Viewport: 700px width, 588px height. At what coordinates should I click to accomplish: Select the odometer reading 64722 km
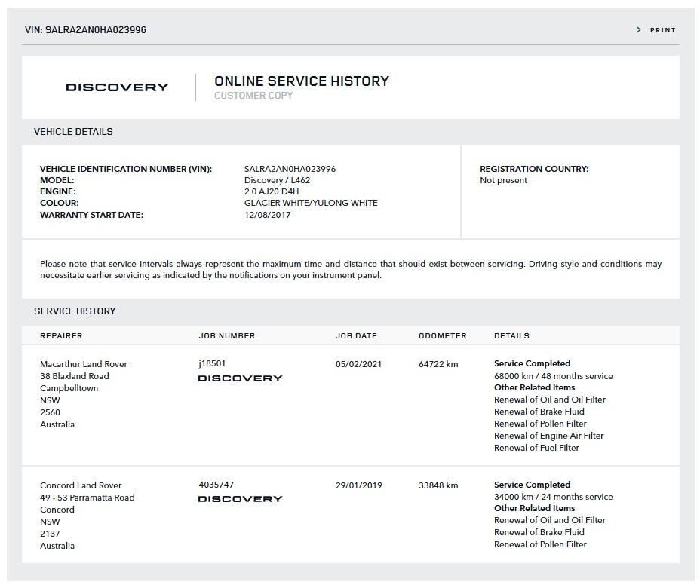coord(438,364)
